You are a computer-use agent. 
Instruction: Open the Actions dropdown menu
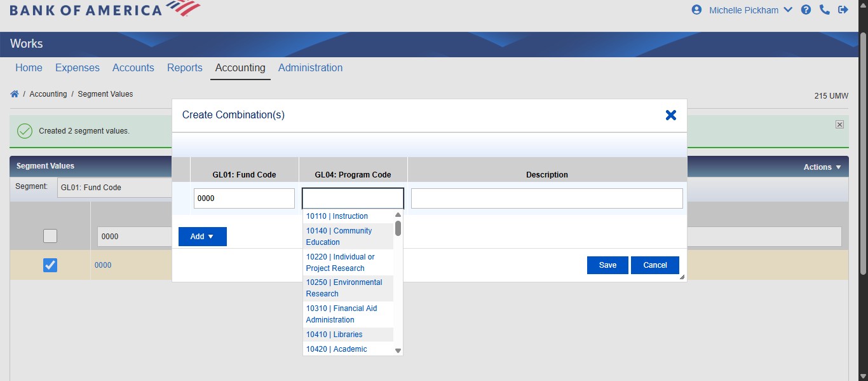822,167
